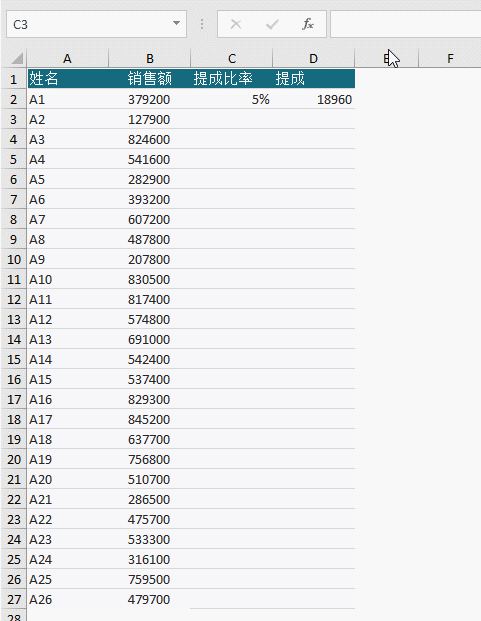Open the Name Box dropdown arrow
Screen dimensions: 481x621
tap(177, 24)
